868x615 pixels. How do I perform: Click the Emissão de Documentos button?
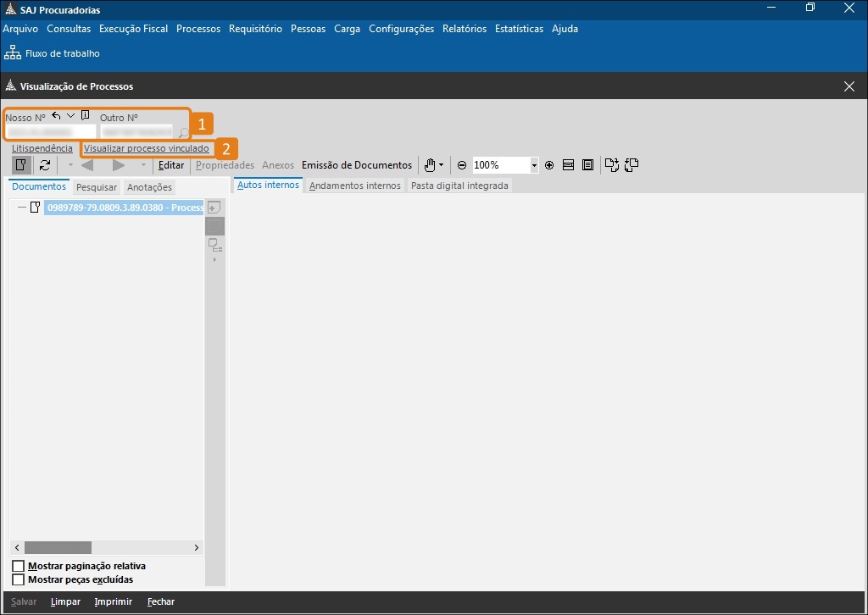pos(357,165)
